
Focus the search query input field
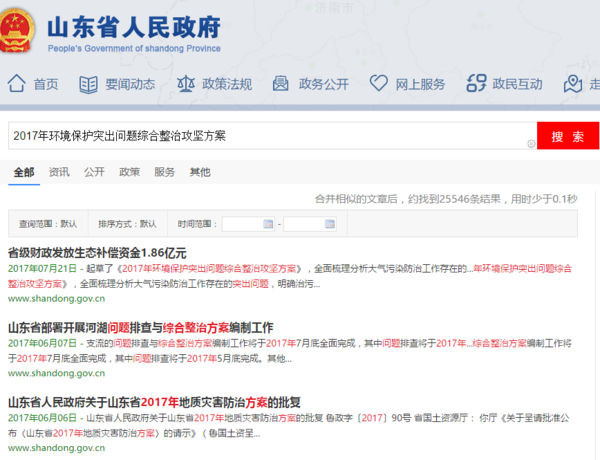272,136
